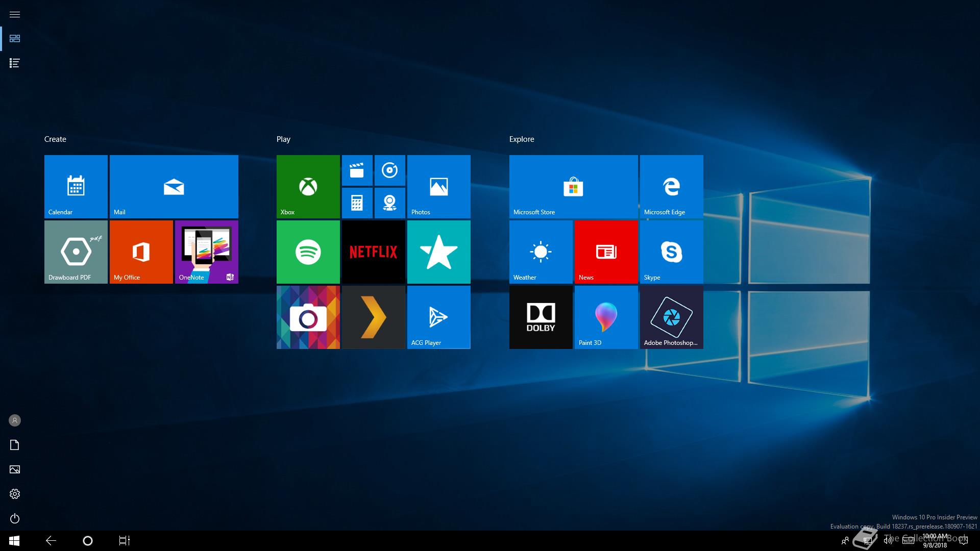980x551 pixels.
Task: Open the My Office tile
Action: coord(141,252)
